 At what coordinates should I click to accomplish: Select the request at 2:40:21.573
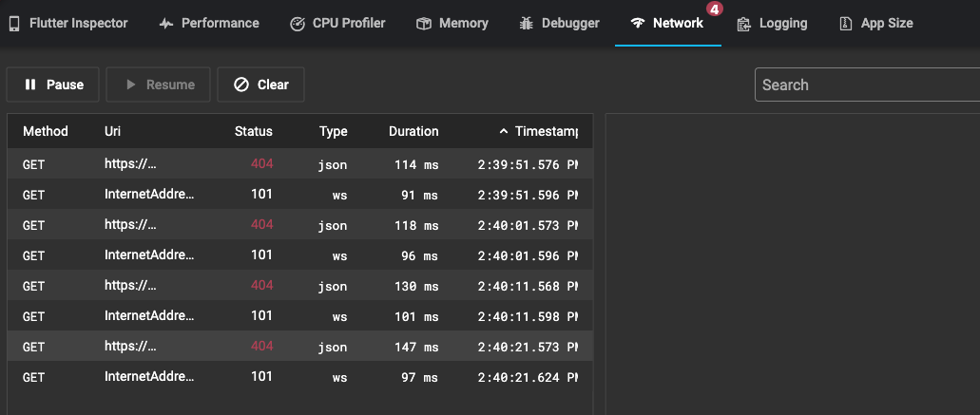point(300,346)
